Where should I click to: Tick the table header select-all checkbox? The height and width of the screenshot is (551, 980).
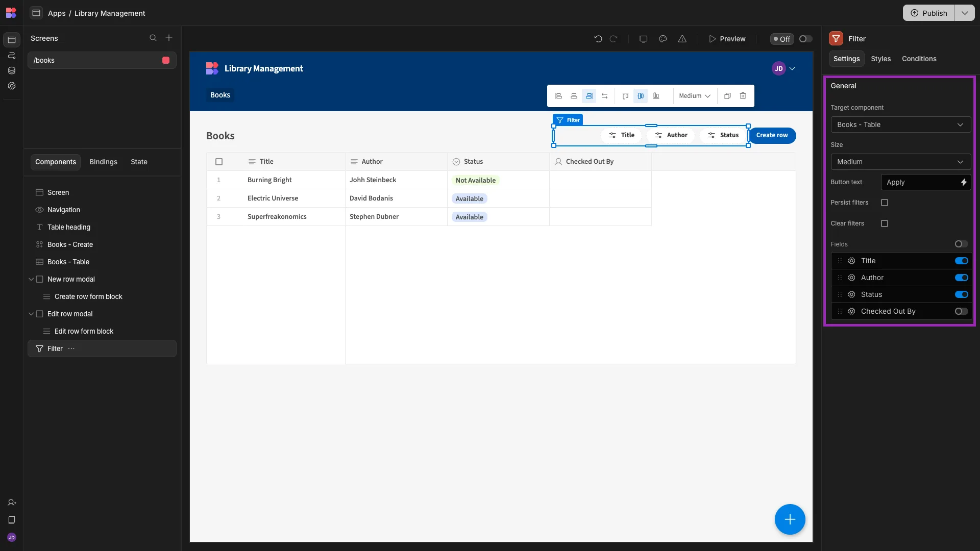tap(219, 162)
